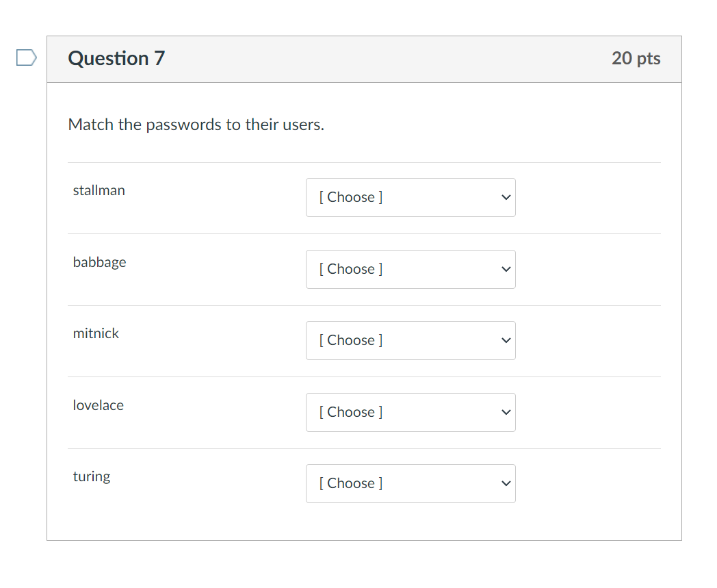
Task: Click the chevron arrow in mitnick's dropdown
Action: point(505,340)
